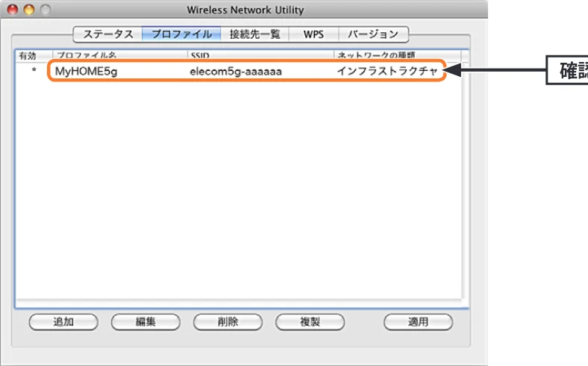This screenshot has height=366, width=588.
Task: Click the 追加 button
Action: (63, 322)
